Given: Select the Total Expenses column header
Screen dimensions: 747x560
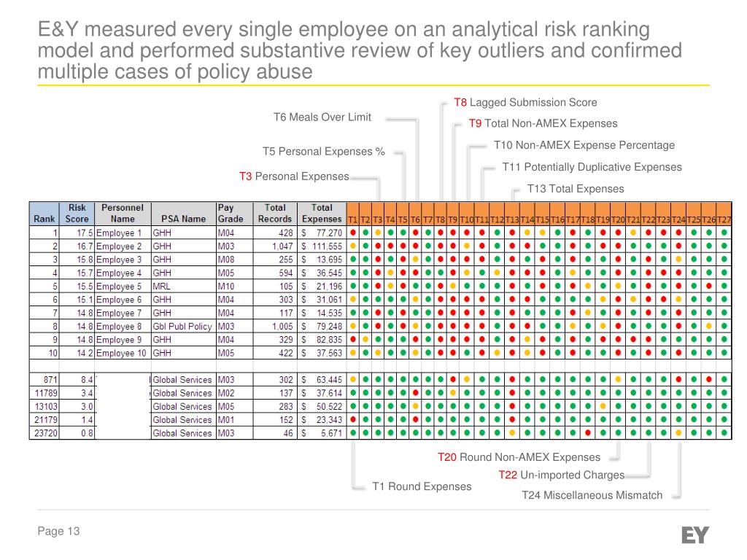Looking at the screenshot, I should coord(322,214).
